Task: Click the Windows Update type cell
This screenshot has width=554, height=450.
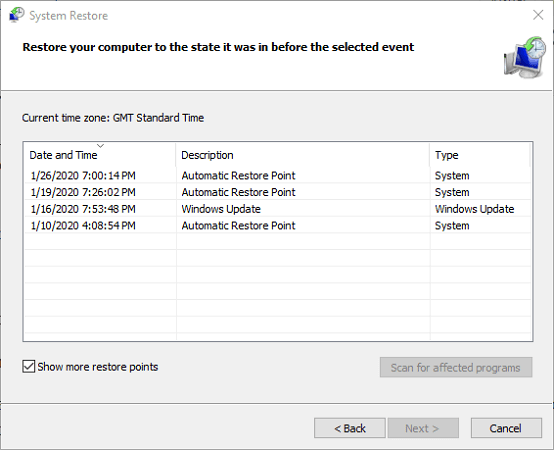Action: [475, 209]
